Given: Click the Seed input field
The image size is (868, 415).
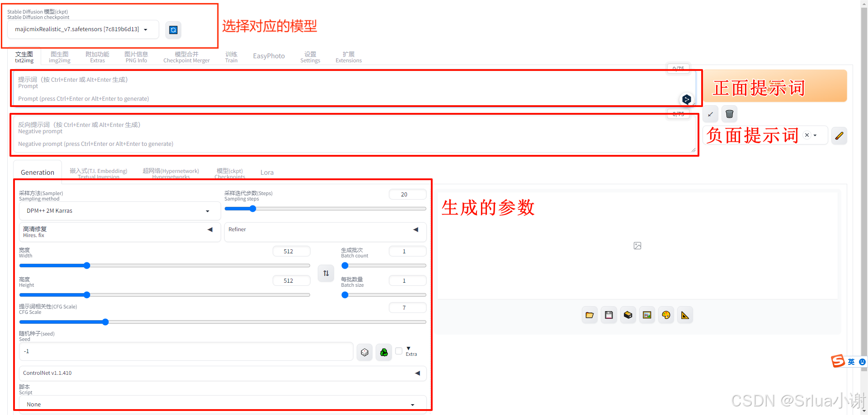Looking at the screenshot, I should coord(186,351).
